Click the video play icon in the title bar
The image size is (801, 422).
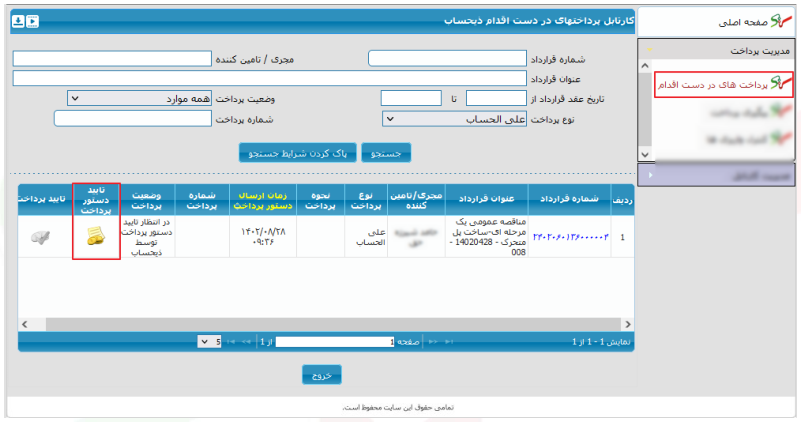coord(33,21)
